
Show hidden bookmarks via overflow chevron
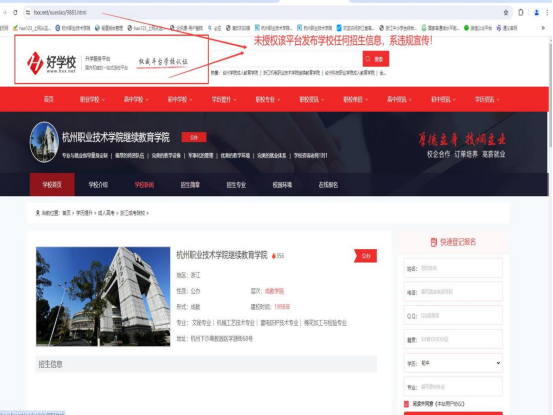(543, 28)
